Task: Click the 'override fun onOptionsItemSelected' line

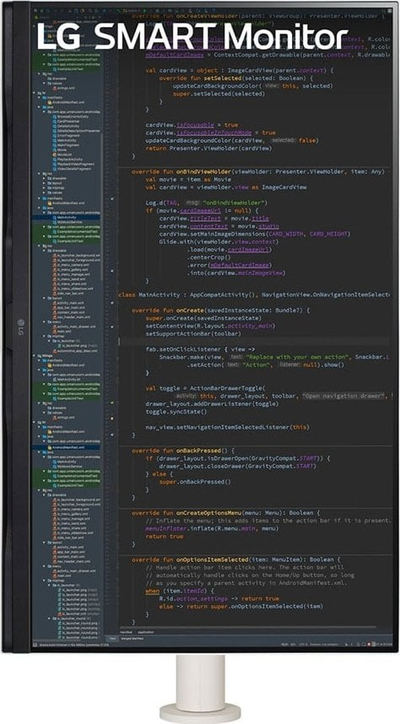Action: (x=236, y=559)
